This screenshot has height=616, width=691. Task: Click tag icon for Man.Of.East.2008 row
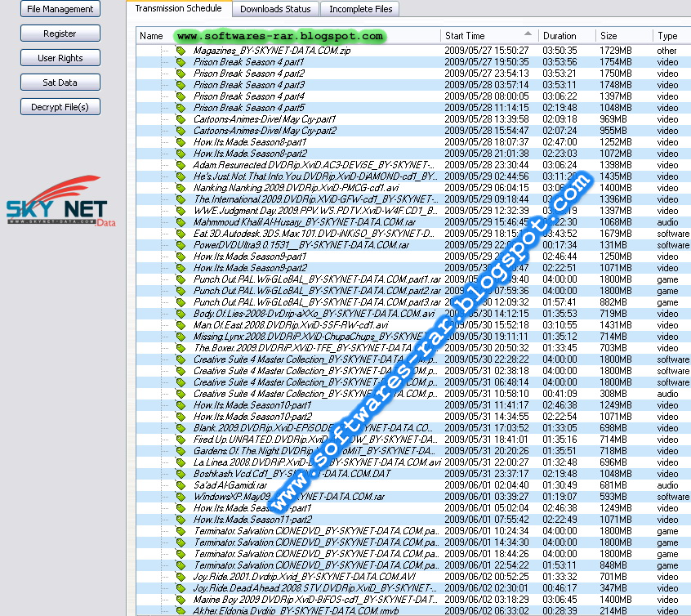tap(181, 325)
